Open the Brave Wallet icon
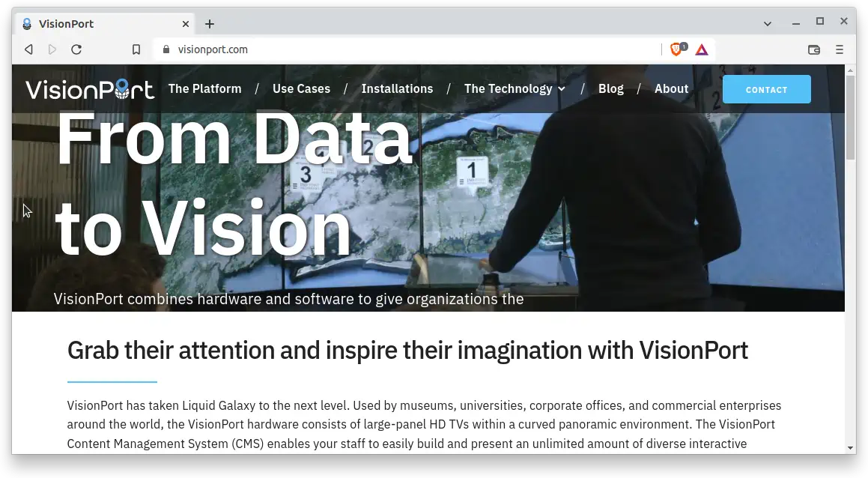Viewport: 868px width, 478px height. 814,50
